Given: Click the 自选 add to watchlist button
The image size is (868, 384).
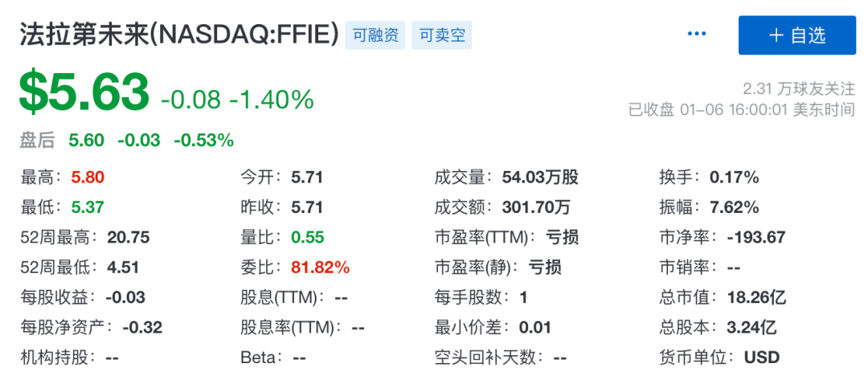Looking at the screenshot, I should click(x=797, y=35).
